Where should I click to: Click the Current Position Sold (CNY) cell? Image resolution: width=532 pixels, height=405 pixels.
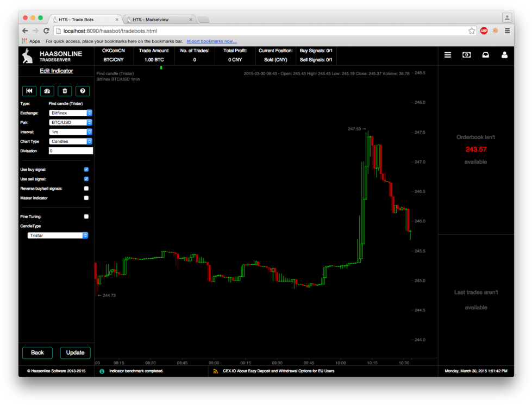(x=276, y=55)
